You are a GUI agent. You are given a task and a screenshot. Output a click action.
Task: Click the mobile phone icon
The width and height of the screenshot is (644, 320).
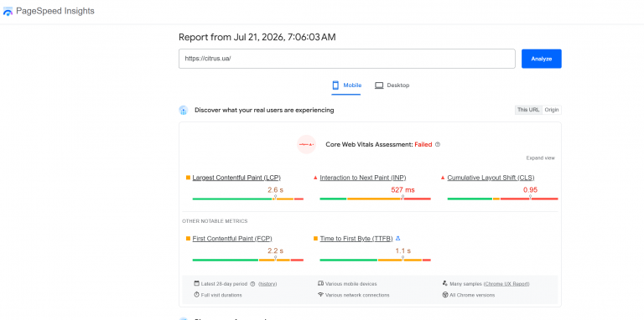pos(335,85)
